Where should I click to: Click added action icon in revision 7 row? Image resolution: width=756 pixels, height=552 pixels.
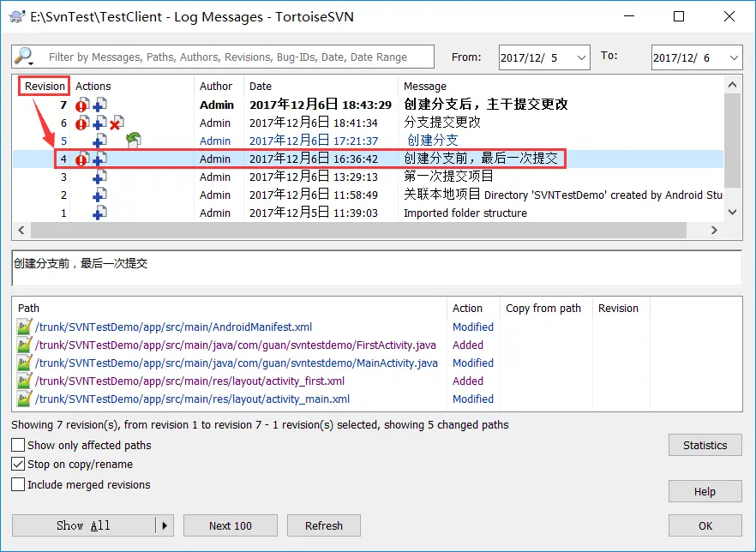99,105
